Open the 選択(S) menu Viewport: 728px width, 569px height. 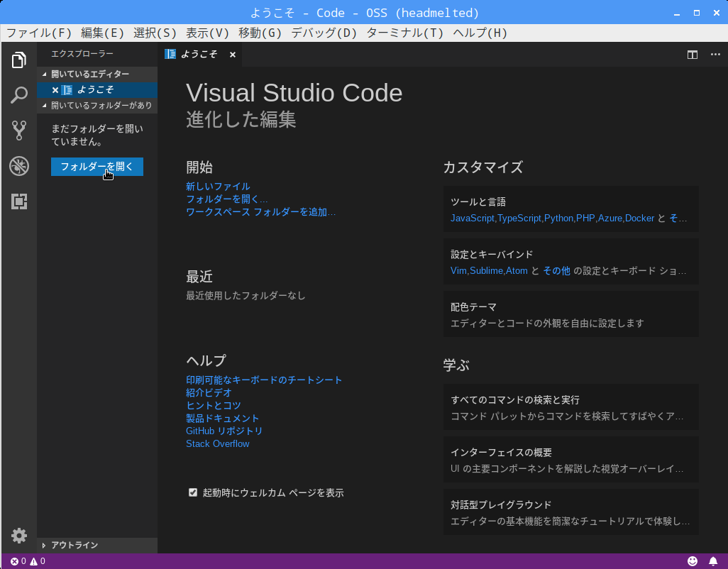[x=155, y=33]
